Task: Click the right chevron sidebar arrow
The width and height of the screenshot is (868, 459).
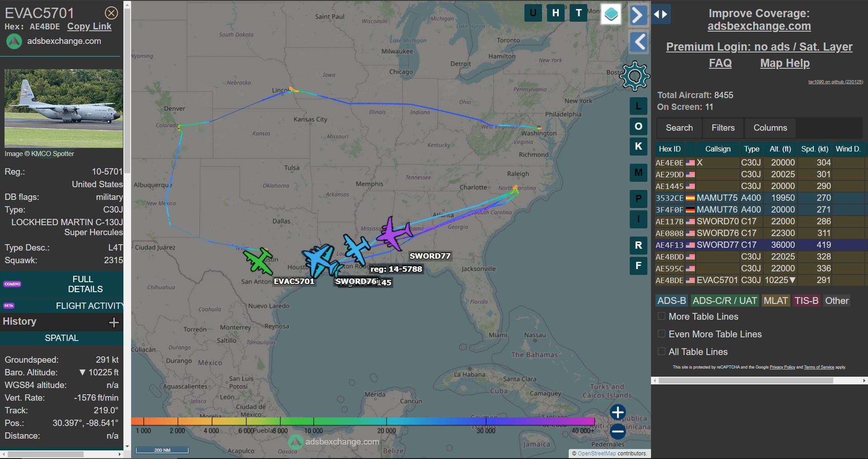Action: [638, 15]
